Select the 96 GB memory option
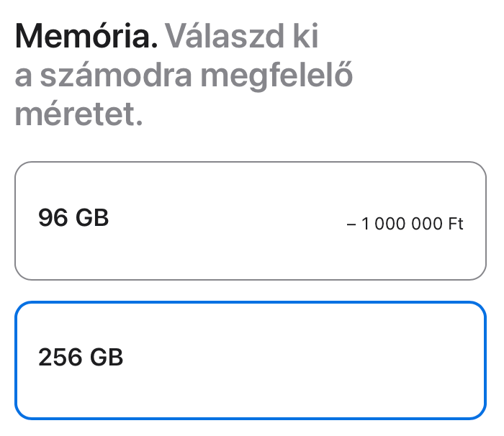Viewport: 504px width, 436px height. 251,220
